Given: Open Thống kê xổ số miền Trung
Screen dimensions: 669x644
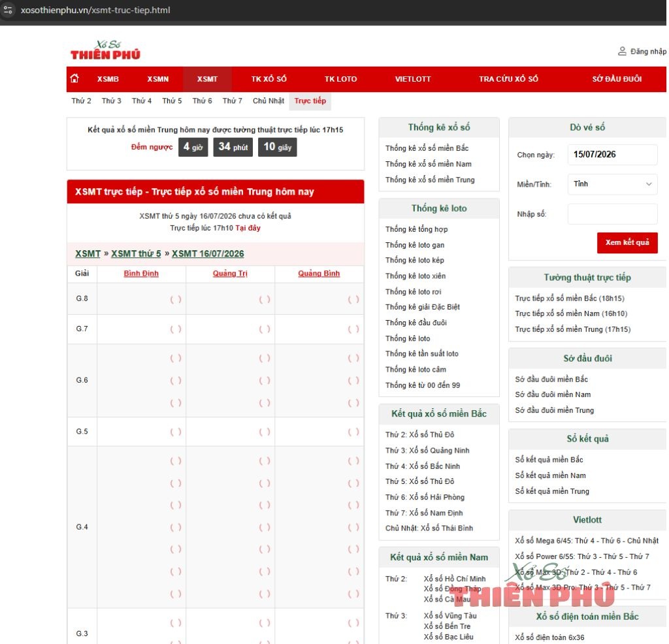Looking at the screenshot, I should (430, 180).
